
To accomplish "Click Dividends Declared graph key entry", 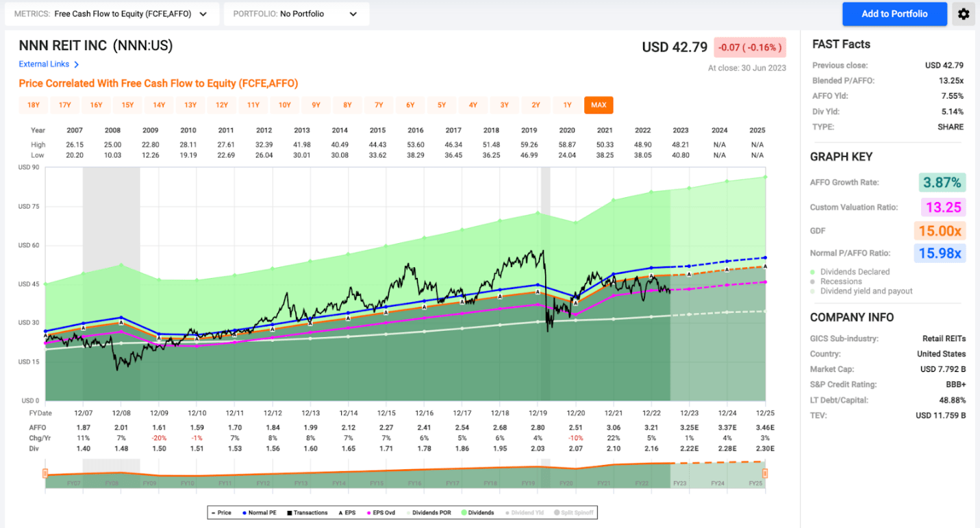I will coord(850,272).
